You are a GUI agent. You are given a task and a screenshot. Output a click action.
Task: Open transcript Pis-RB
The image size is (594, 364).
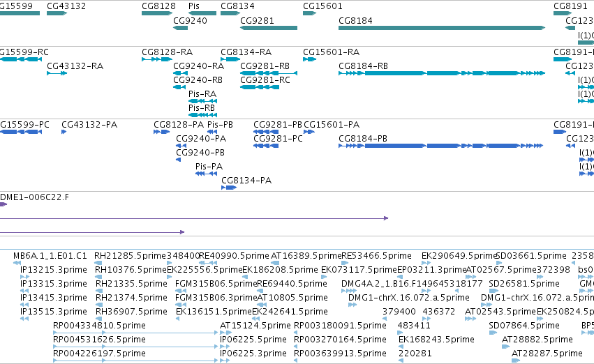pyautogui.click(x=202, y=108)
